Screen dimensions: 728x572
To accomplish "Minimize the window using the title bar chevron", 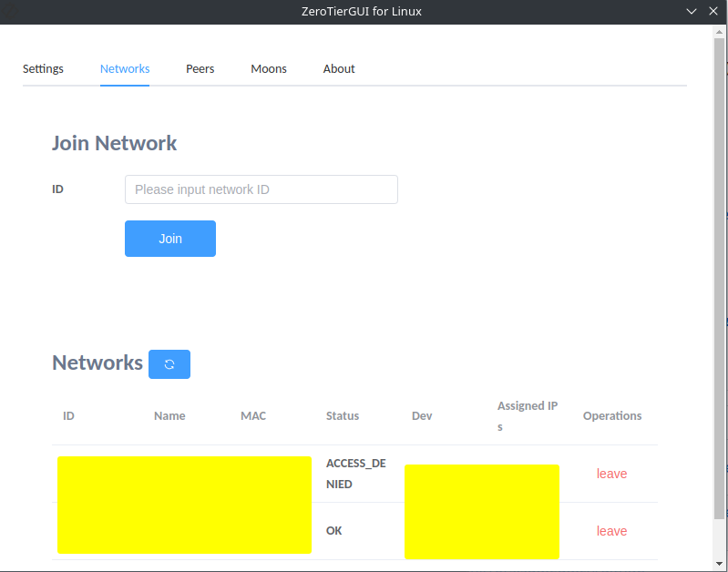I will coord(692,11).
